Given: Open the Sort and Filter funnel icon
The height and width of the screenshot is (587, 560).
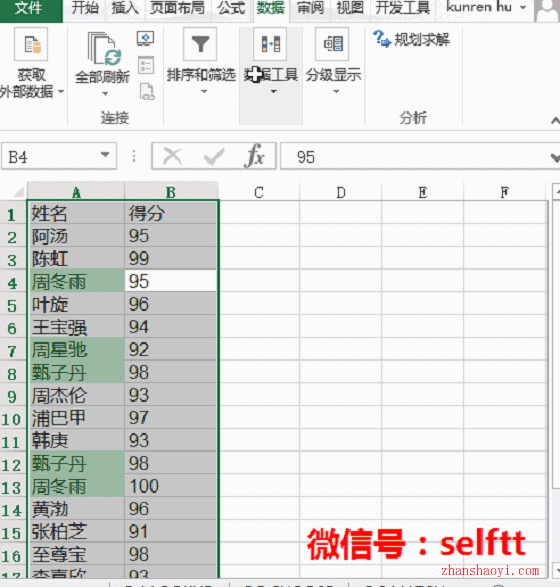Looking at the screenshot, I should [200, 44].
